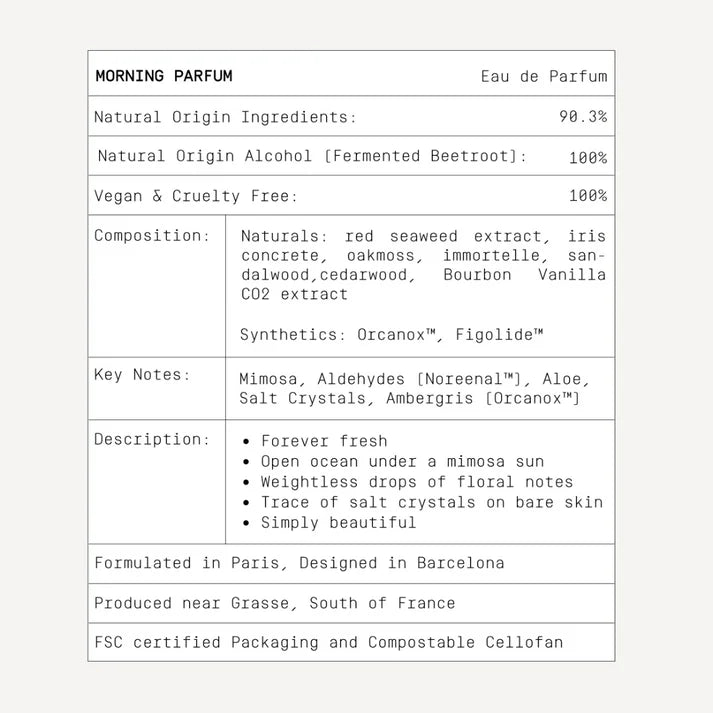Click the MORNING PARFUM title
The height and width of the screenshot is (713, 713).
pyautogui.click(x=163, y=76)
